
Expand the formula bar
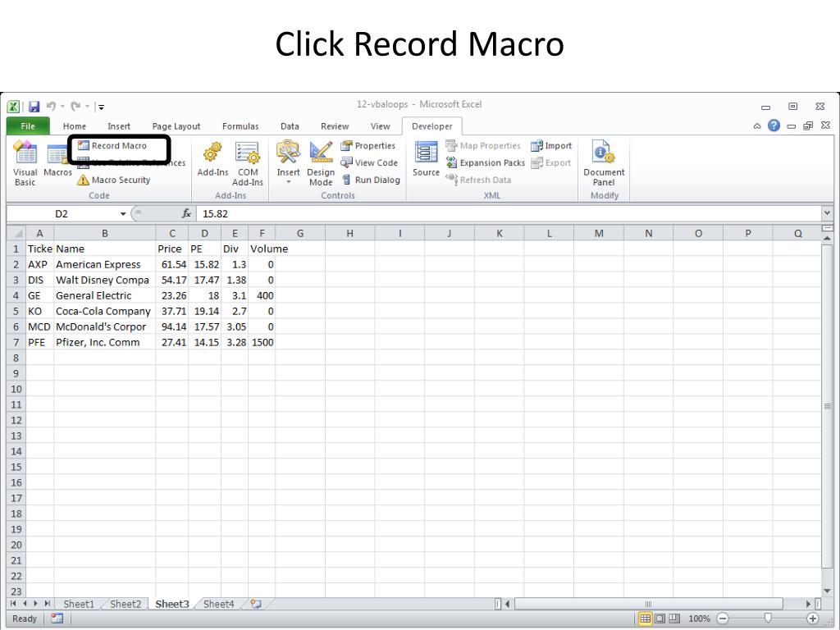point(827,213)
